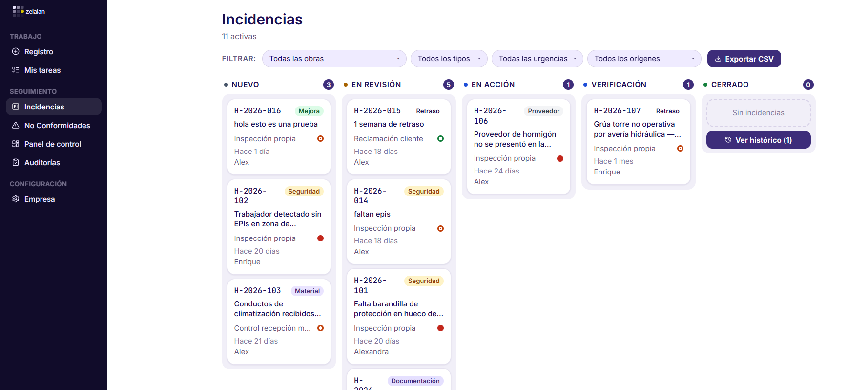Open the Todas las obras filter dropdown
The height and width of the screenshot is (390, 868).
point(334,59)
